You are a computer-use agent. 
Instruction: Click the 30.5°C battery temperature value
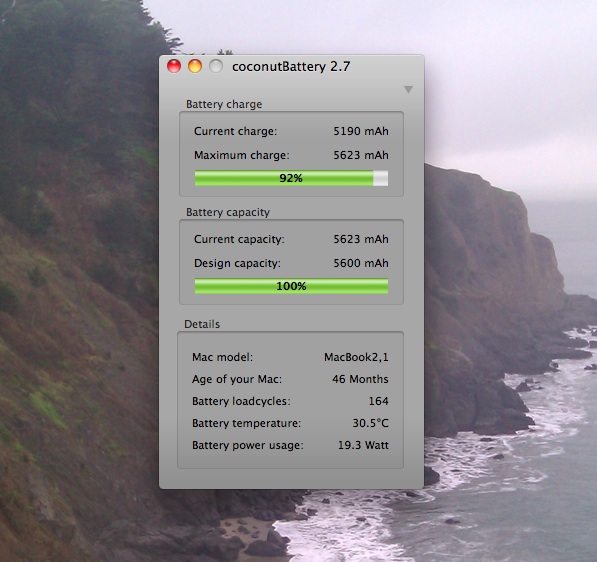pos(370,423)
